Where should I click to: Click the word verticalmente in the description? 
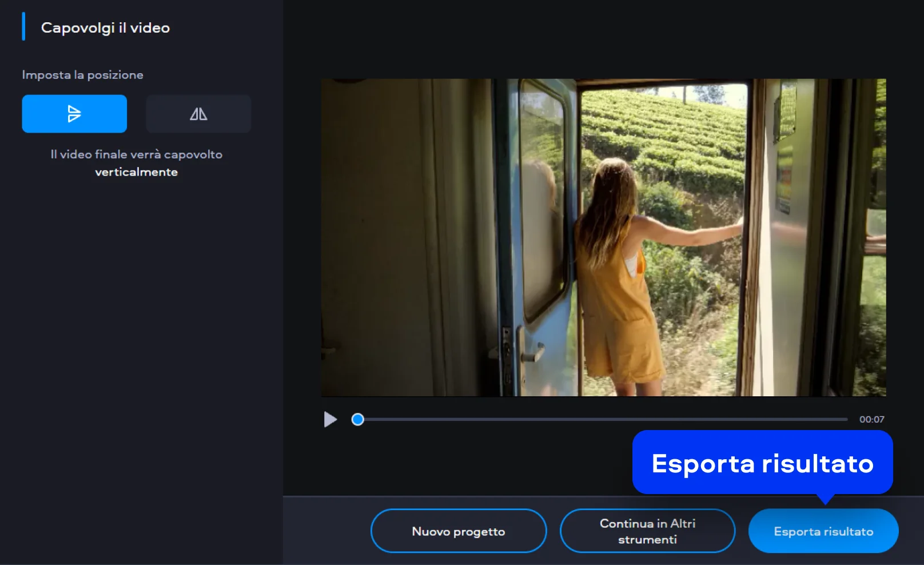[137, 172]
